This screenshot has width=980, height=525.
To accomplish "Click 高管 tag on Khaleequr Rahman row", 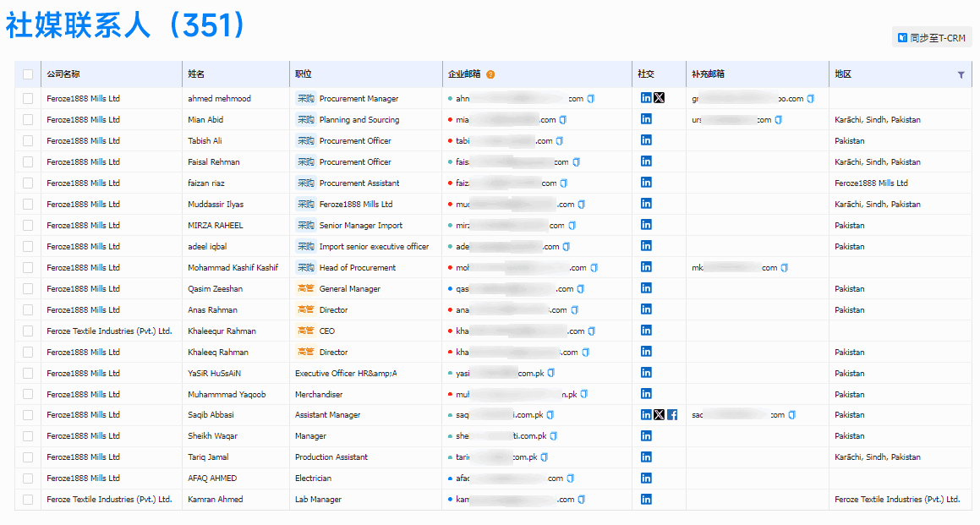I will tap(305, 331).
